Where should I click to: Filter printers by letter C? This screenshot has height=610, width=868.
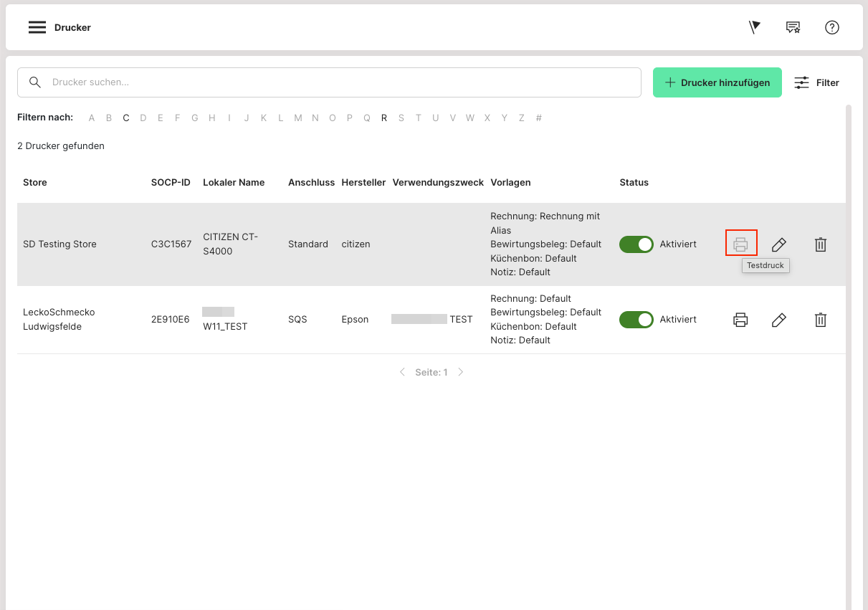126,118
